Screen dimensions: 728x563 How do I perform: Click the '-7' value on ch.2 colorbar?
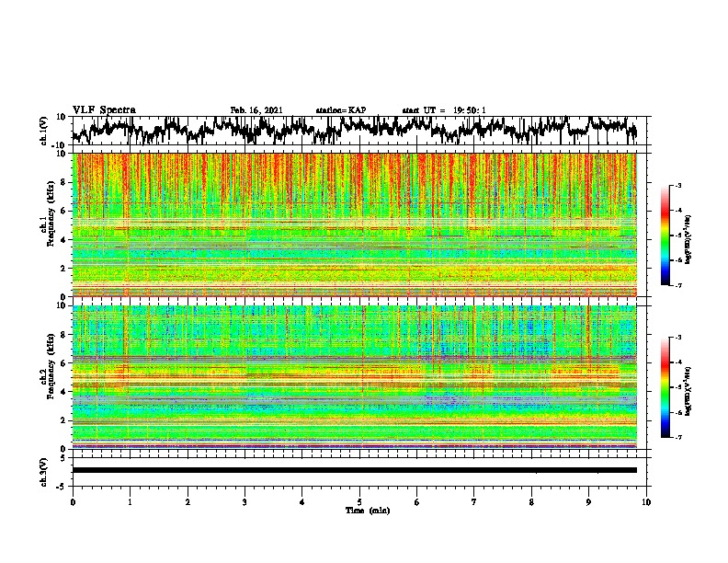(x=677, y=438)
